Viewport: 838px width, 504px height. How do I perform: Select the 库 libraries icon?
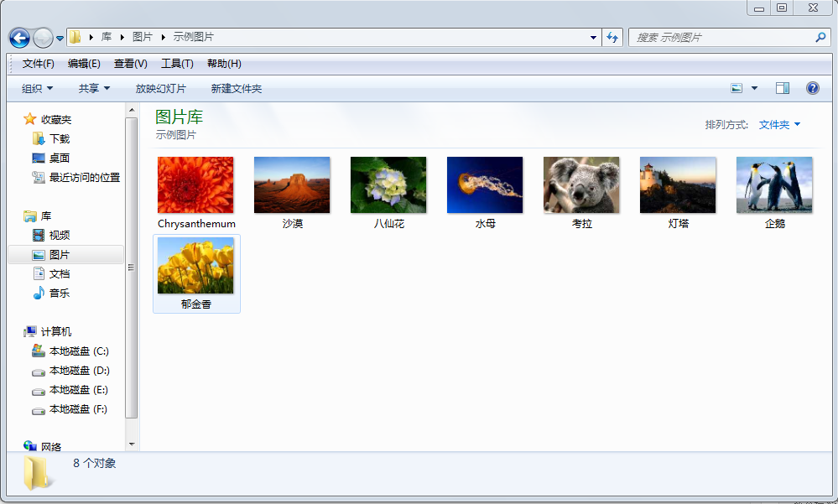[30, 216]
